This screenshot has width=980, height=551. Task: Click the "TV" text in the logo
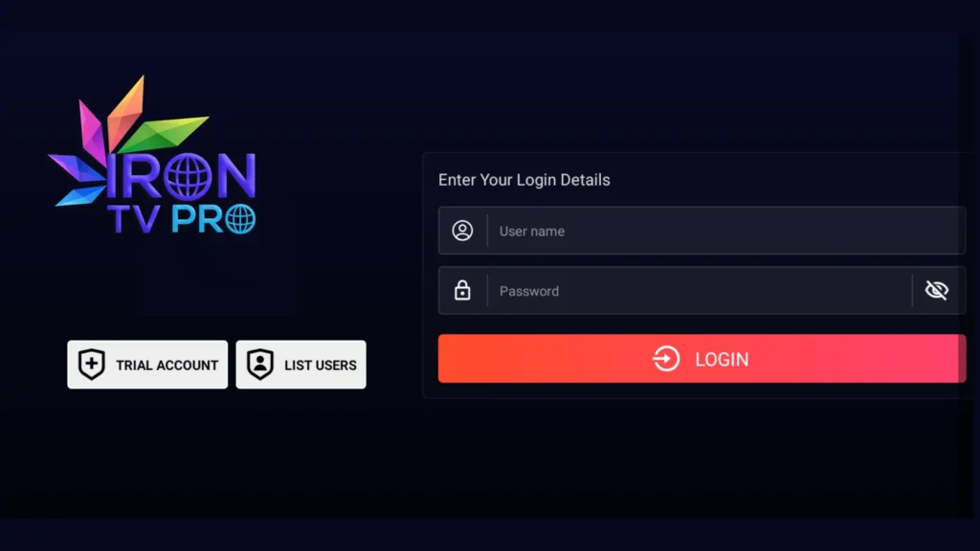coord(134,219)
